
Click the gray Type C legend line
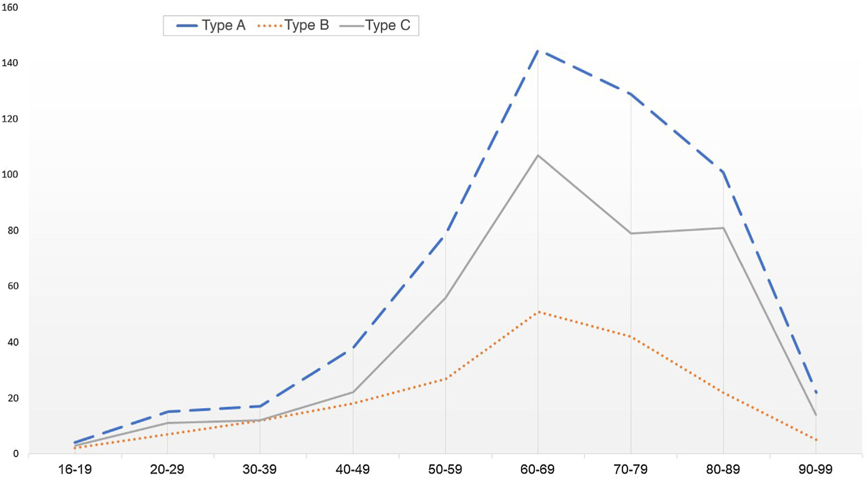coord(352,26)
